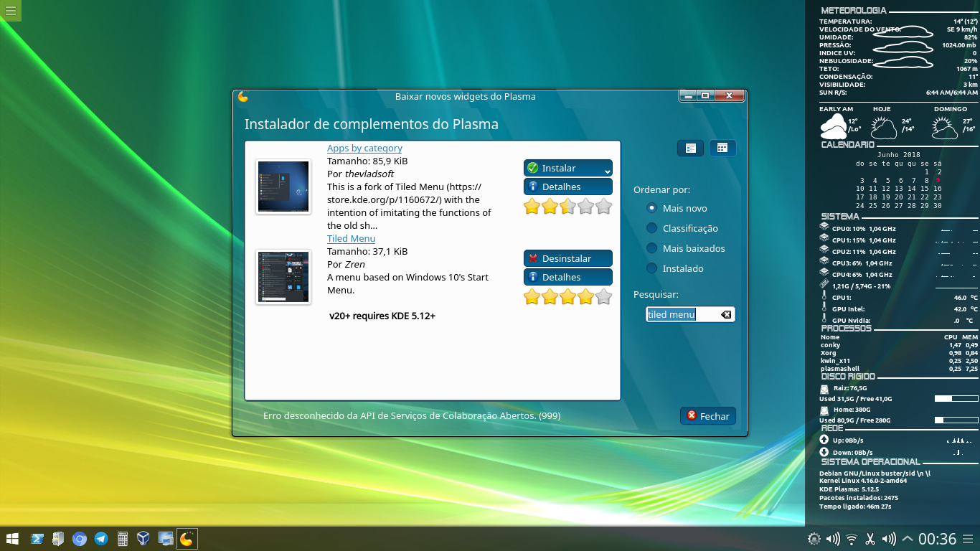The height and width of the screenshot is (551, 980).
Task: Open the Tiled Menu preview thumbnail
Action: (283, 277)
